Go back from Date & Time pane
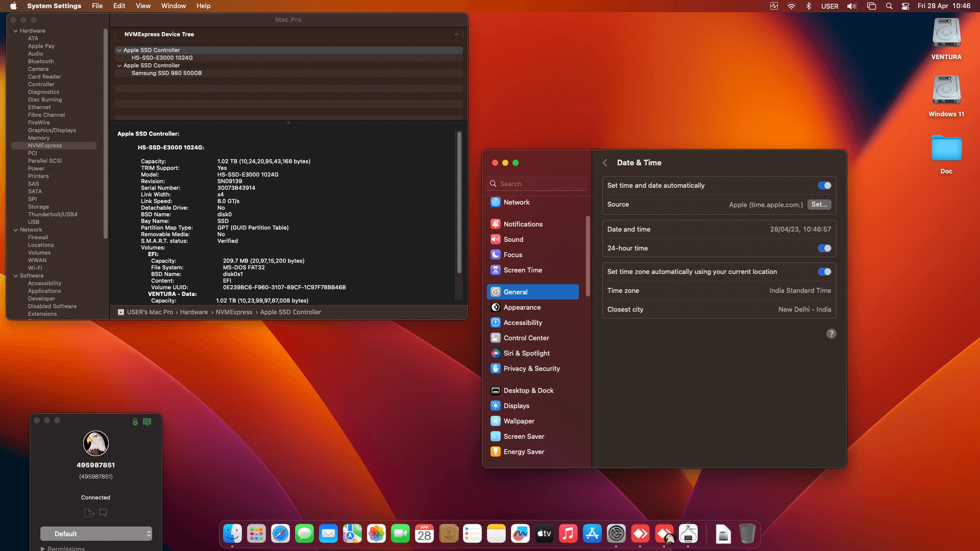Viewport: 980px width, 551px height. [x=605, y=163]
